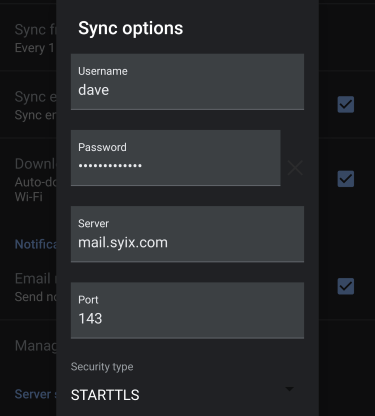Viewport: 375px width, 416px height.
Task: Click the Security type dropdown arrow
Action: coord(290,389)
